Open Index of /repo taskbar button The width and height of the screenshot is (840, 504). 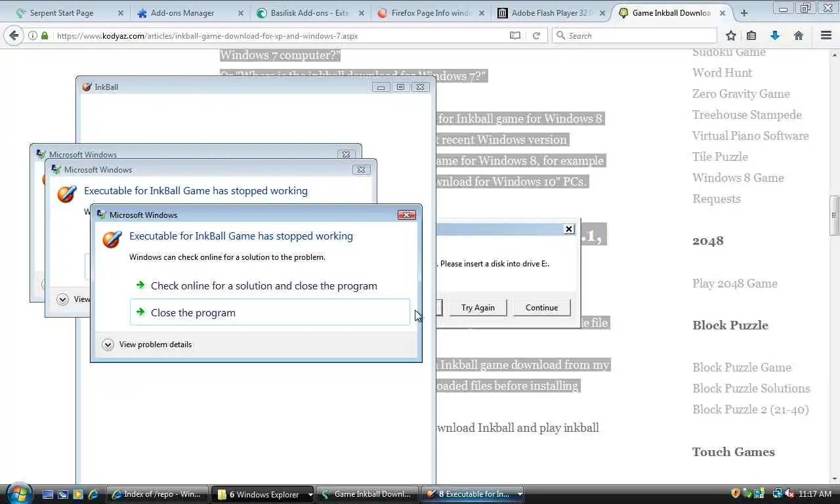coord(158,494)
